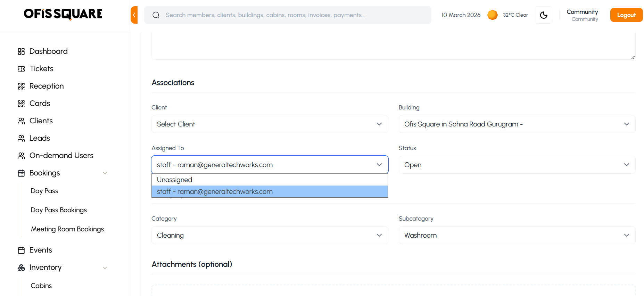Screen dimensions: 644x296
Task: Toggle dark mode with moon icon
Action: (544, 15)
